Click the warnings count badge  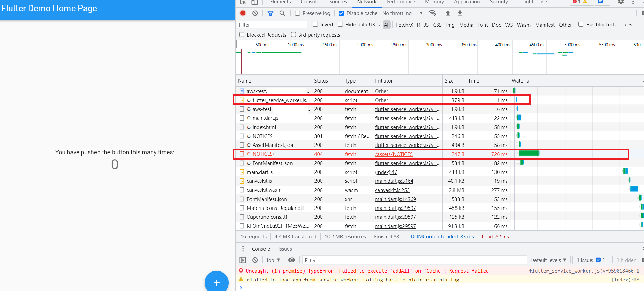587,2
